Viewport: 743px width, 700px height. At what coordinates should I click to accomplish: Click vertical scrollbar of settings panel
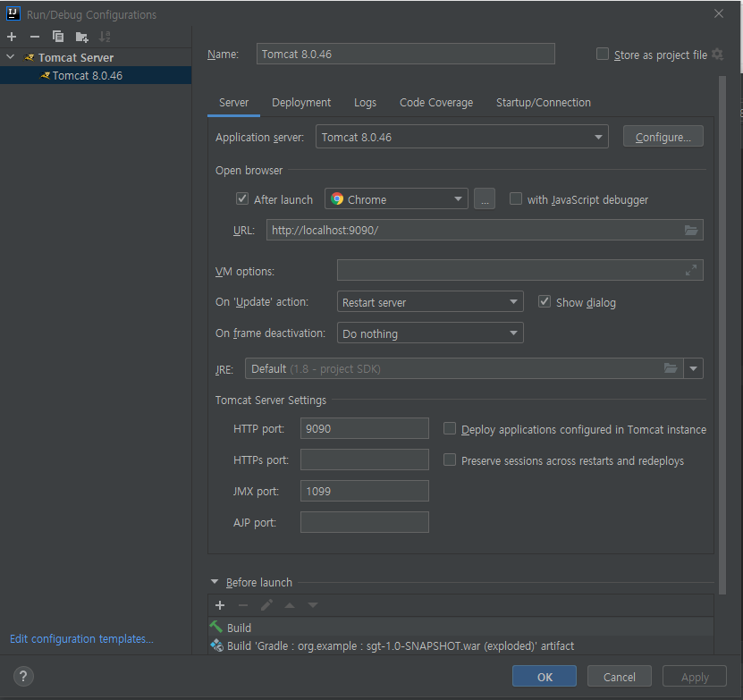tap(722, 334)
